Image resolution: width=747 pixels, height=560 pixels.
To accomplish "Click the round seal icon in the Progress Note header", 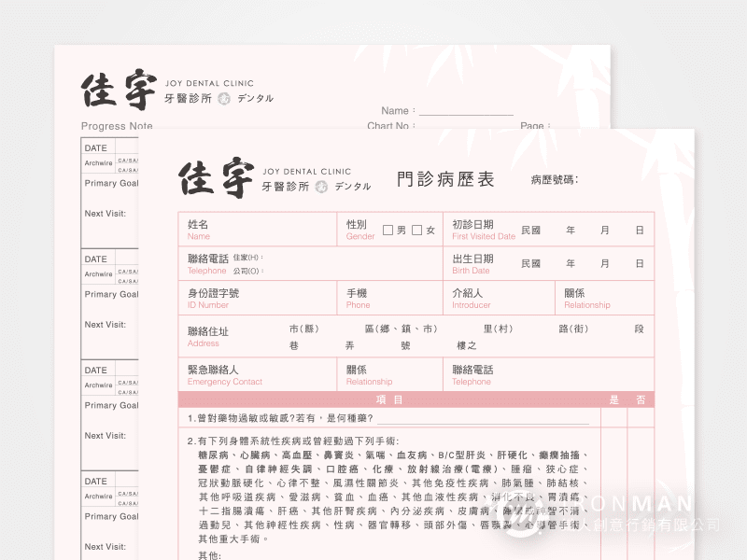I will pos(224,98).
